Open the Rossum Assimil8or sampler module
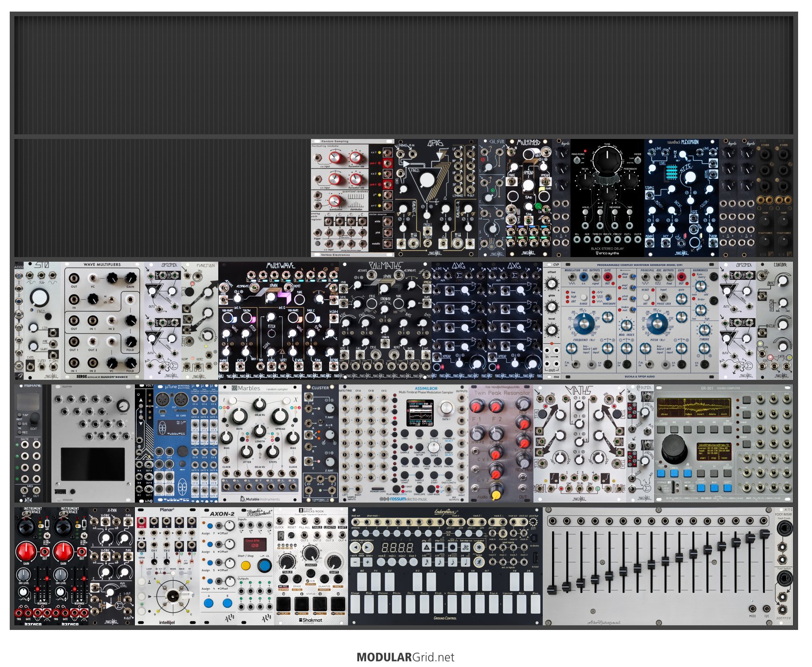The height and width of the screenshot is (667, 812). coord(404,443)
